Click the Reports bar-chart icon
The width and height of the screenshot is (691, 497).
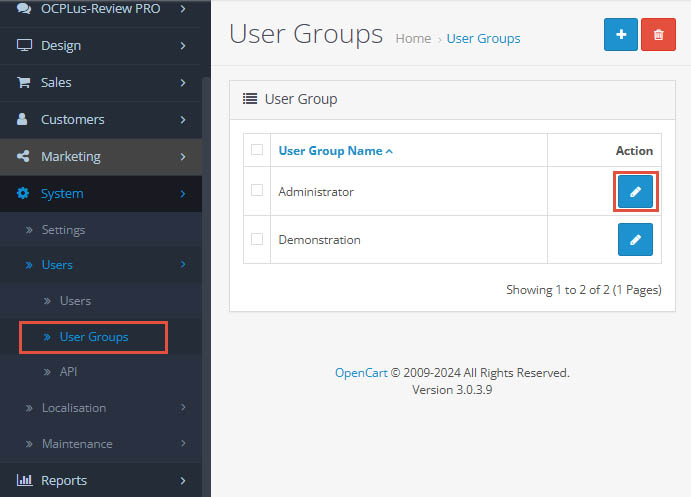point(24,479)
